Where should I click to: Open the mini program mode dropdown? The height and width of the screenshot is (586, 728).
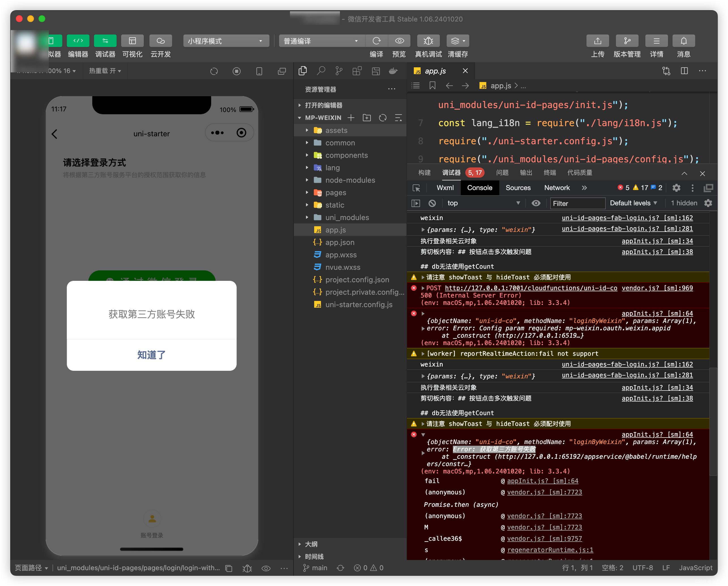click(x=226, y=41)
